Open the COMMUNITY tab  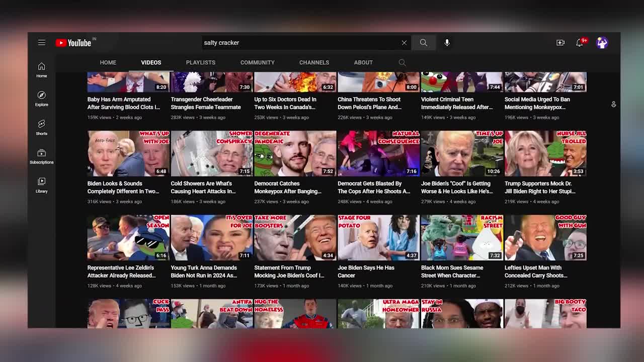(x=258, y=62)
